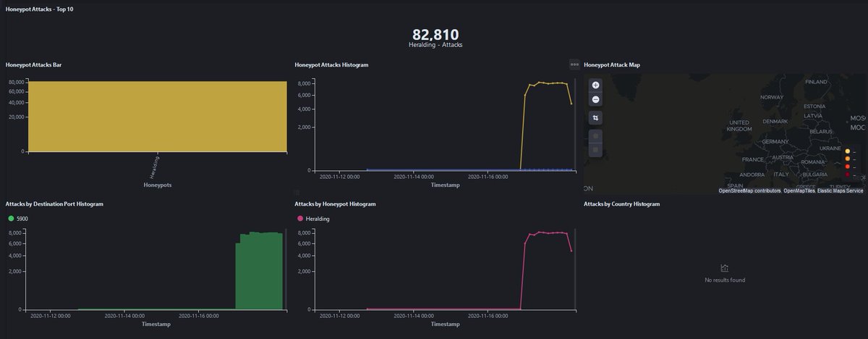This screenshot has height=339, width=868.
Task: Click the ITALY label on map
Action: (781, 174)
